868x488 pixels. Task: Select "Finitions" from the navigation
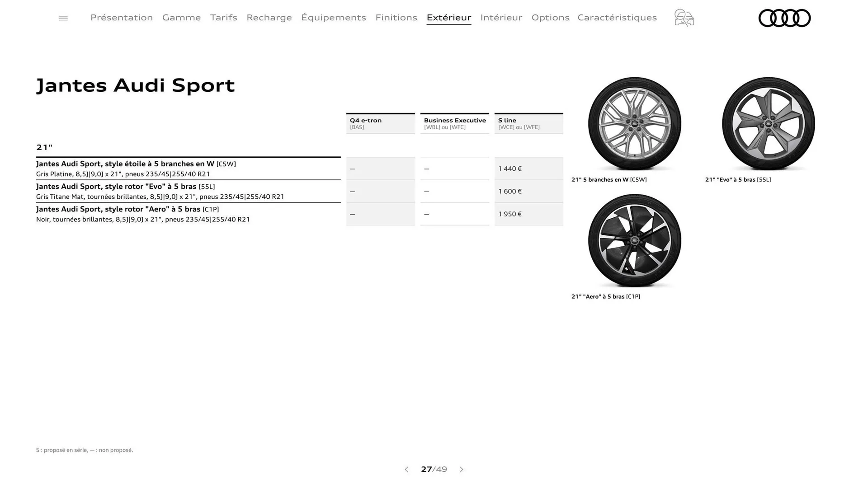[x=396, y=18]
